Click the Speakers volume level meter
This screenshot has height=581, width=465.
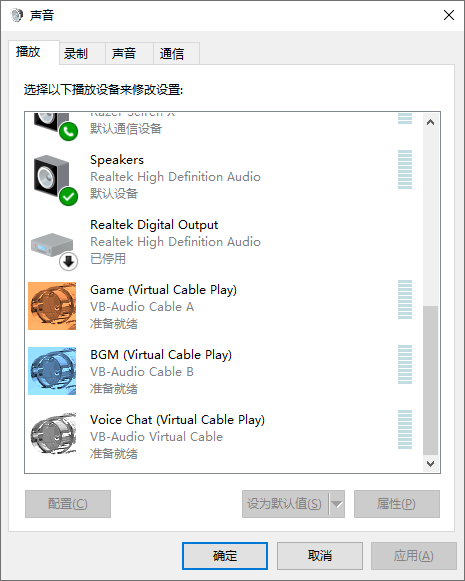click(405, 169)
